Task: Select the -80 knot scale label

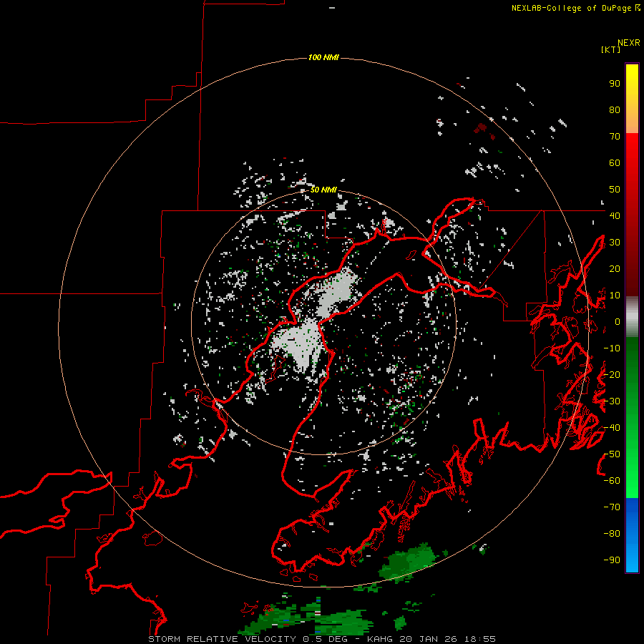Action: click(612, 534)
